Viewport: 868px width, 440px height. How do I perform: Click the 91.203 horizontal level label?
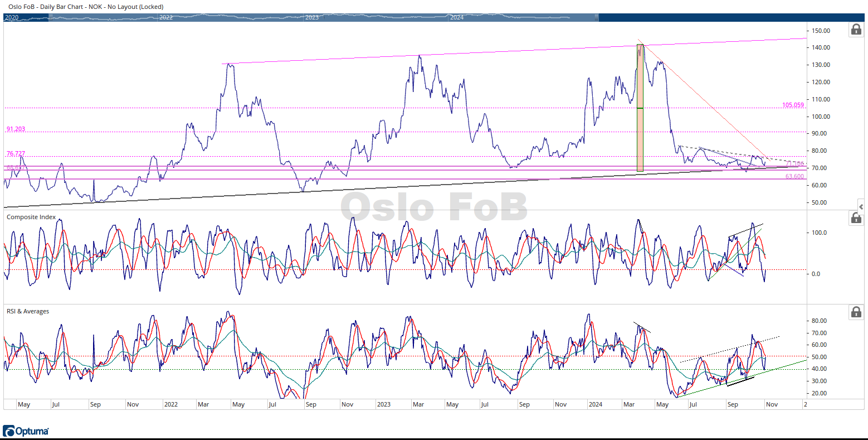16,129
